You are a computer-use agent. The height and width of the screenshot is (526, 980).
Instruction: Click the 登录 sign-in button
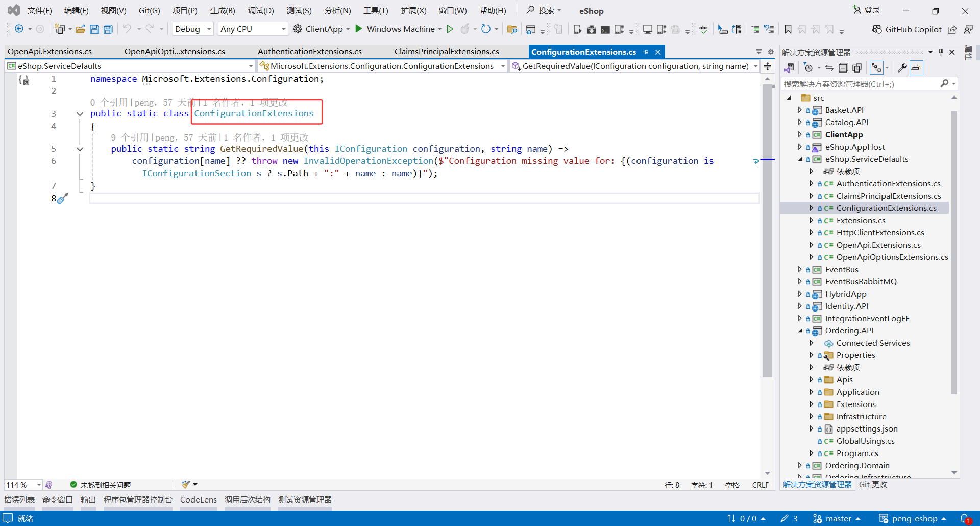point(867,10)
